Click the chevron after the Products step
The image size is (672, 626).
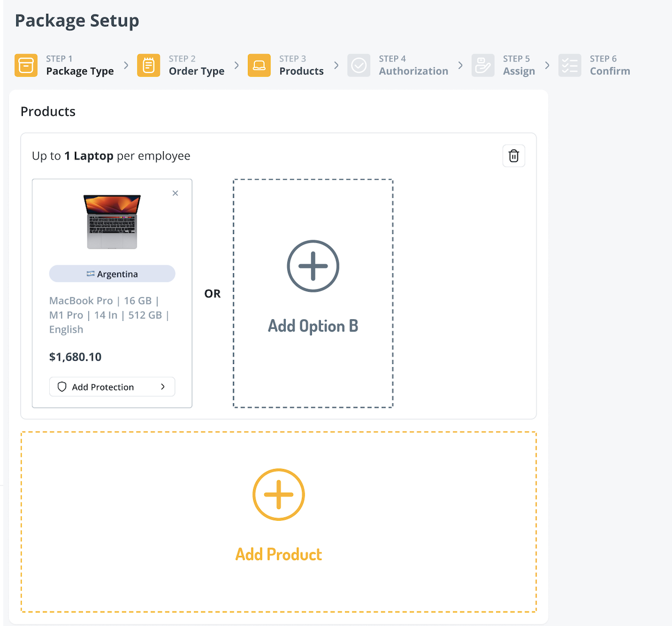pos(336,65)
